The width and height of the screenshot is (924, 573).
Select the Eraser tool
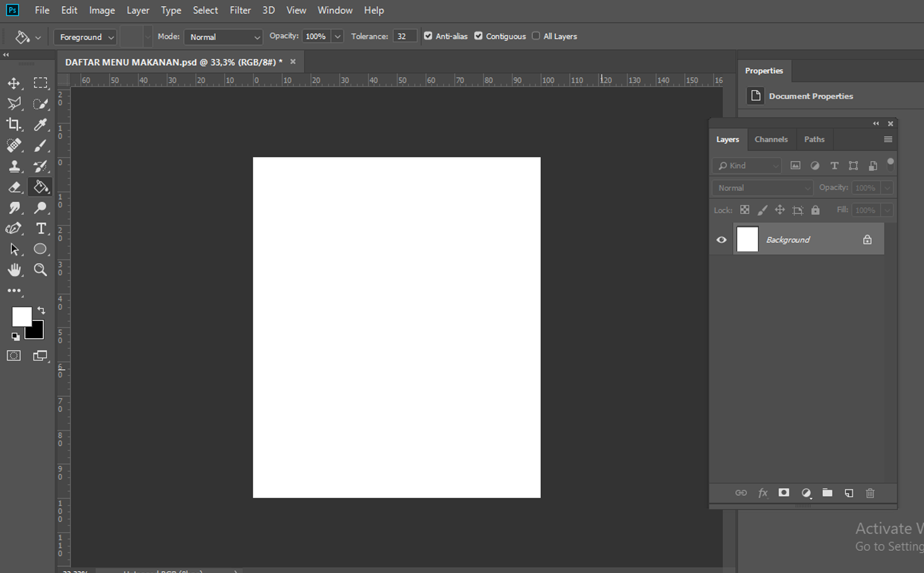pyautogui.click(x=14, y=187)
